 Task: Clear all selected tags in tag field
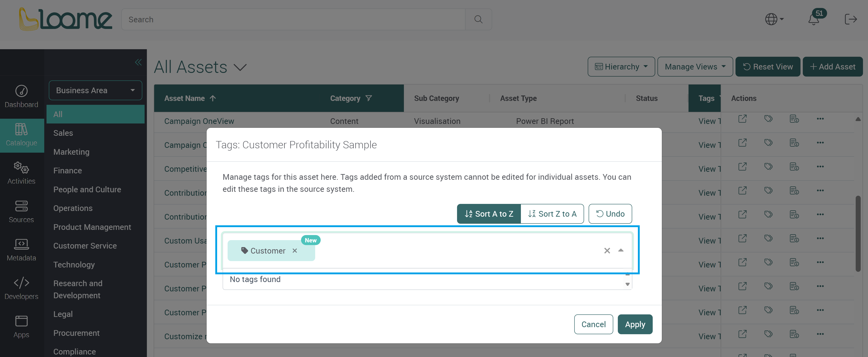(x=607, y=251)
